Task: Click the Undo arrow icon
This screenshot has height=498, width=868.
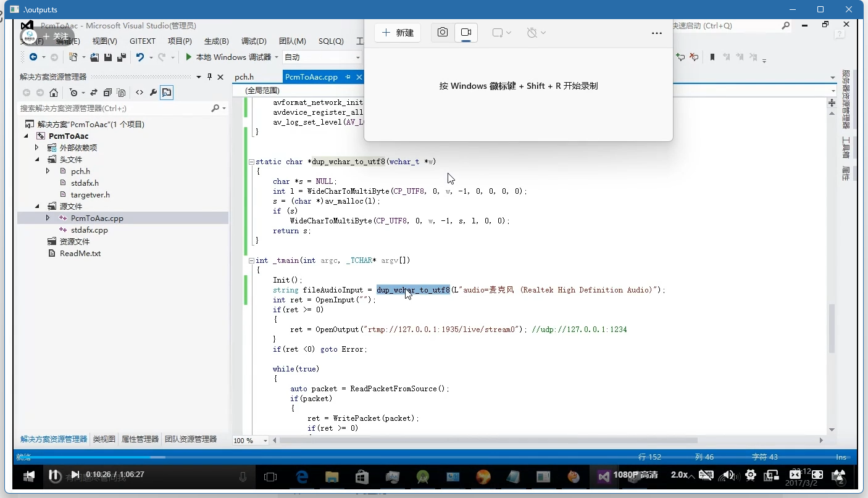Action: click(140, 57)
